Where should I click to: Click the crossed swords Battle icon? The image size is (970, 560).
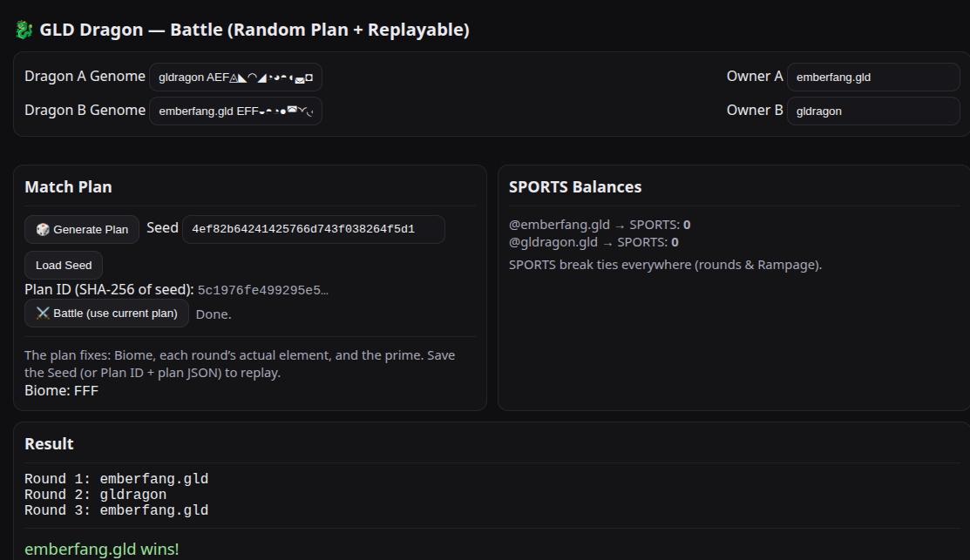[43, 314]
